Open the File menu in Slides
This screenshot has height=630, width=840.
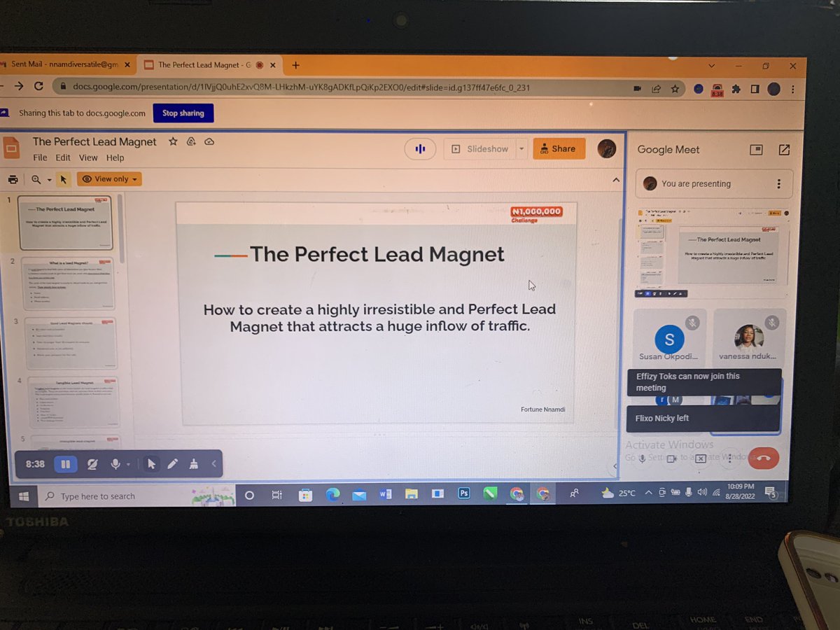click(x=40, y=157)
